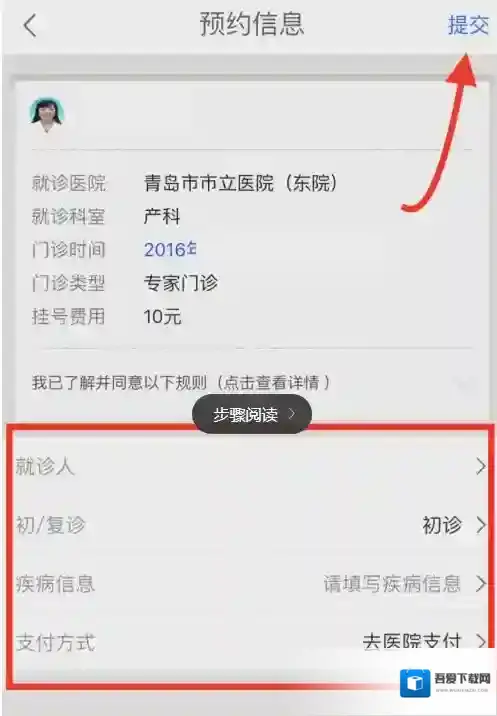View rule details via 点击查看详情 text
Viewport: 497px width, 716px height.
(x=271, y=383)
